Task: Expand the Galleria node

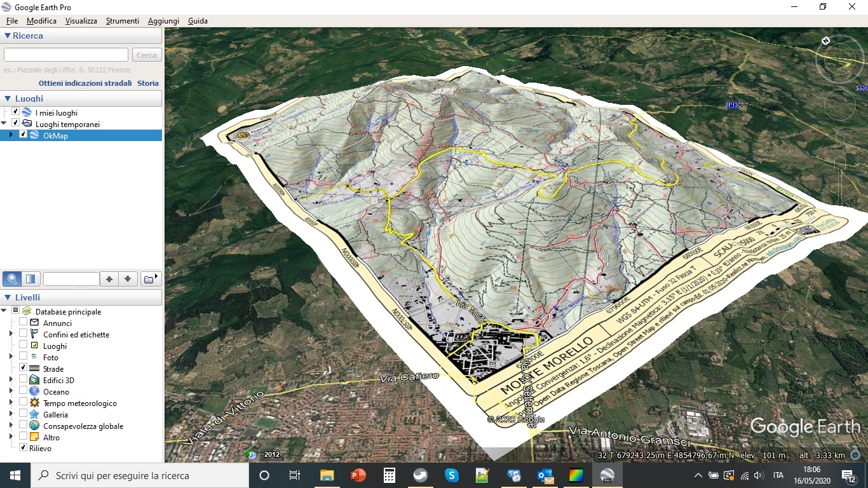Action: click(x=11, y=414)
